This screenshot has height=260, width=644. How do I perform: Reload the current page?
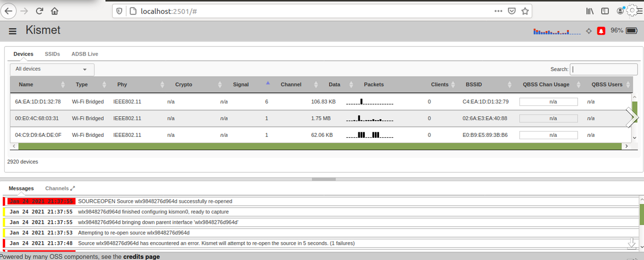click(40, 11)
